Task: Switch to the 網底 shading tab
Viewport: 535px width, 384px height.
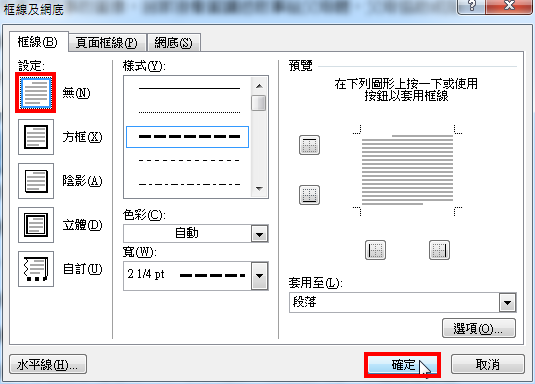Action: [173, 43]
